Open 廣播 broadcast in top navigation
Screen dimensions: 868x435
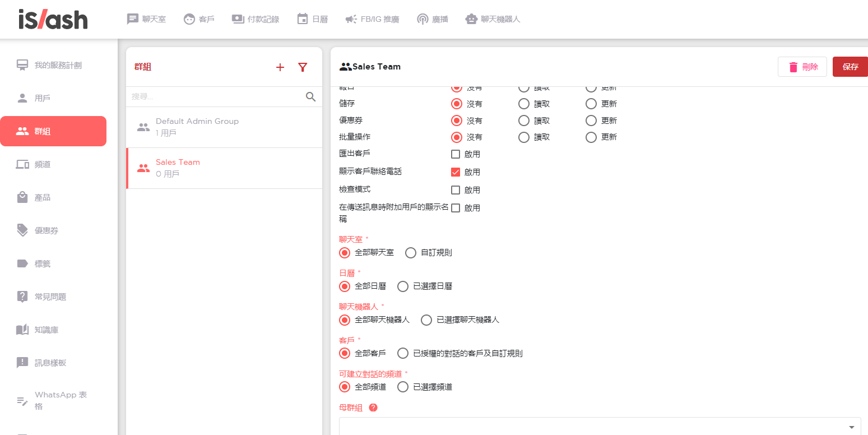pos(433,19)
